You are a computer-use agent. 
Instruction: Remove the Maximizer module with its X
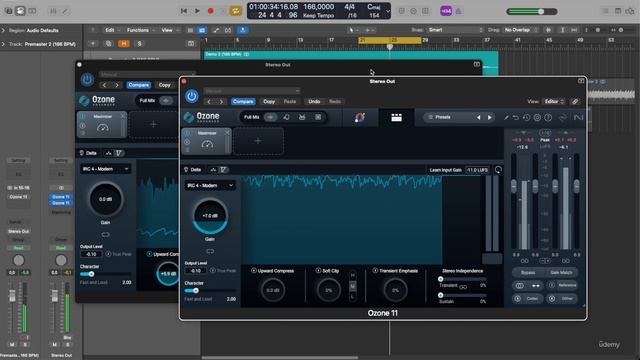pyautogui.click(x=227, y=133)
